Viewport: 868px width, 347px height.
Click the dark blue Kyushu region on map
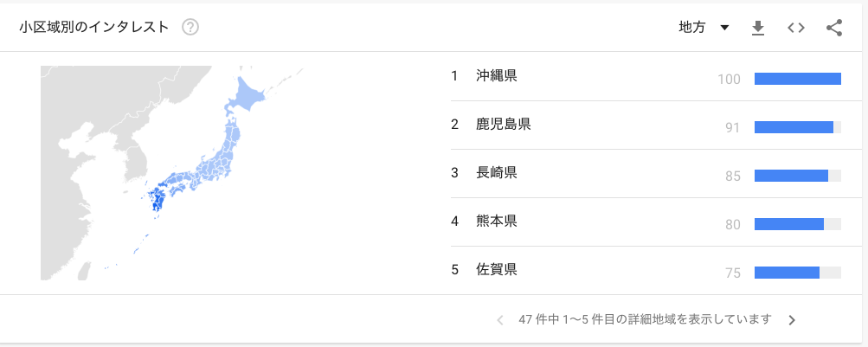(156, 202)
